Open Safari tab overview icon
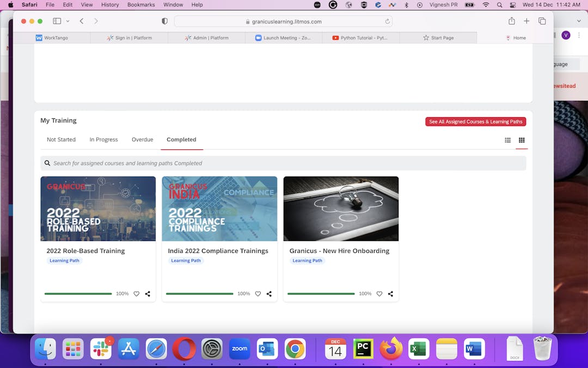Screen dimensions: 588x368 click(x=542, y=21)
